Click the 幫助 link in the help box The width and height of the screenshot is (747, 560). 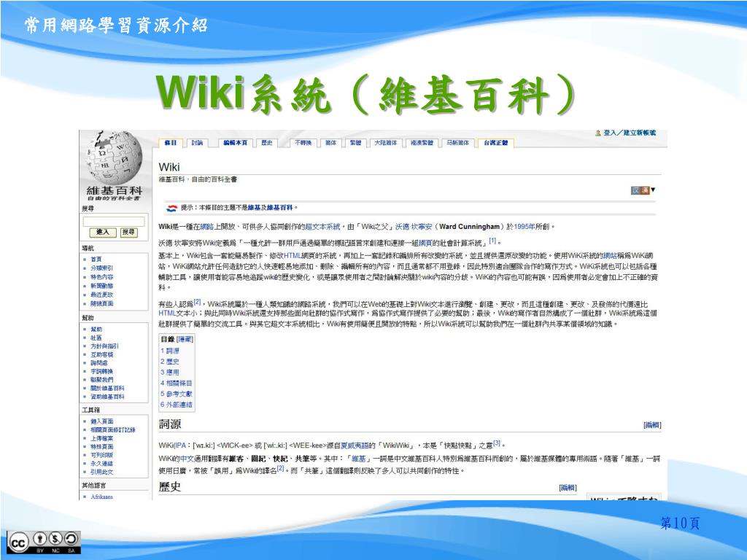pos(96,330)
